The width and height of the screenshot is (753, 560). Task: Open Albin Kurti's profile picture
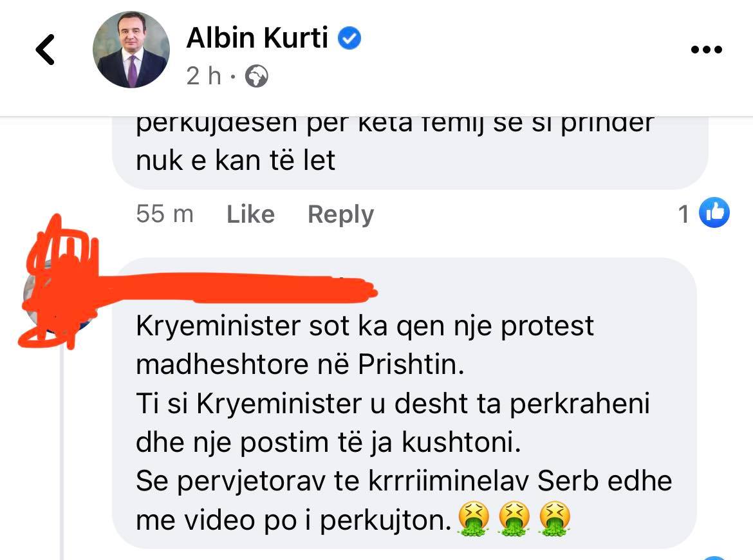pos(131,50)
